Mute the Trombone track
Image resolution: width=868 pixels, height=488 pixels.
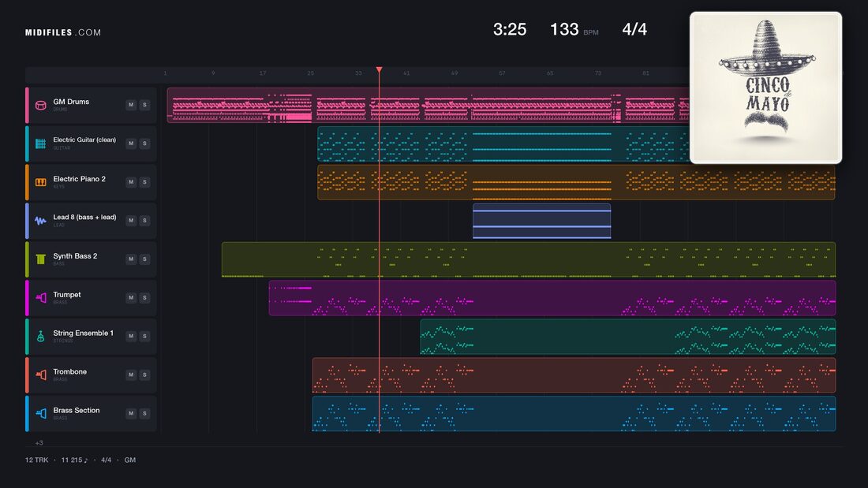pos(131,374)
